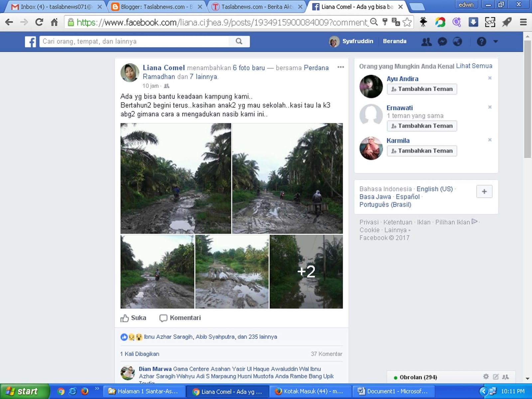Open the post options ellipsis menu
Viewport: 532px width, 399px height.
pyautogui.click(x=340, y=67)
